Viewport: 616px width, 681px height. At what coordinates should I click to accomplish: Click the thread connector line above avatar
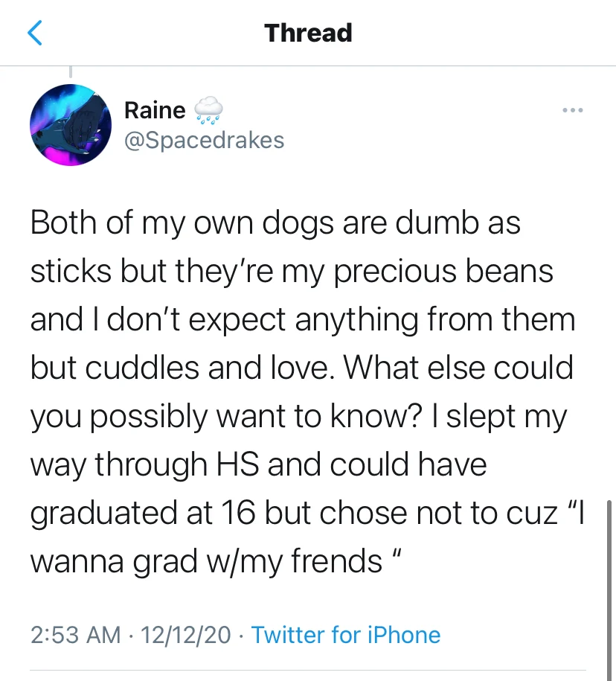pyautogui.click(x=71, y=72)
